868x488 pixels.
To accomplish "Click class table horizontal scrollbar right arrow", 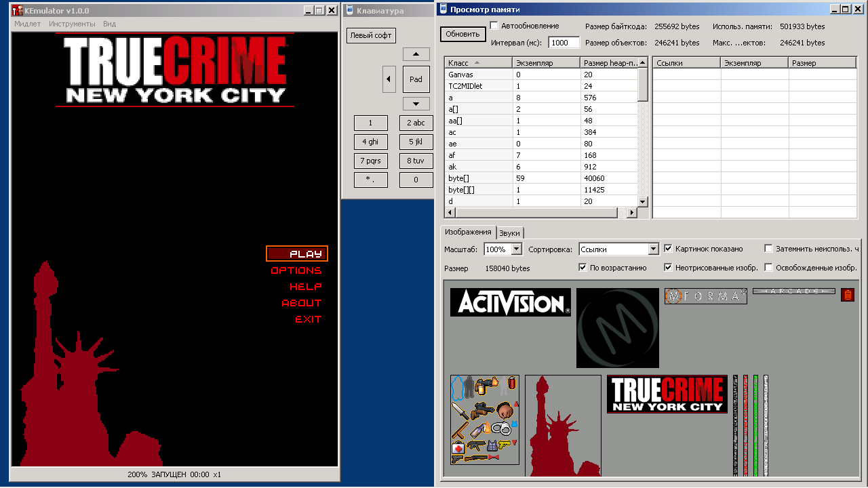I will point(632,213).
